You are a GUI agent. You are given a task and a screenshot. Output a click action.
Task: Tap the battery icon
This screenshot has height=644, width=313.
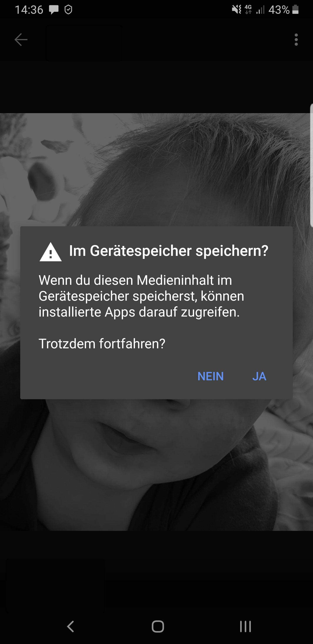tap(295, 10)
